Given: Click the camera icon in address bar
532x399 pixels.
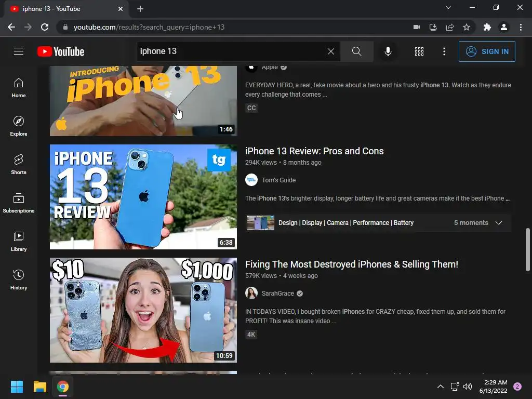Looking at the screenshot, I should coord(417,27).
